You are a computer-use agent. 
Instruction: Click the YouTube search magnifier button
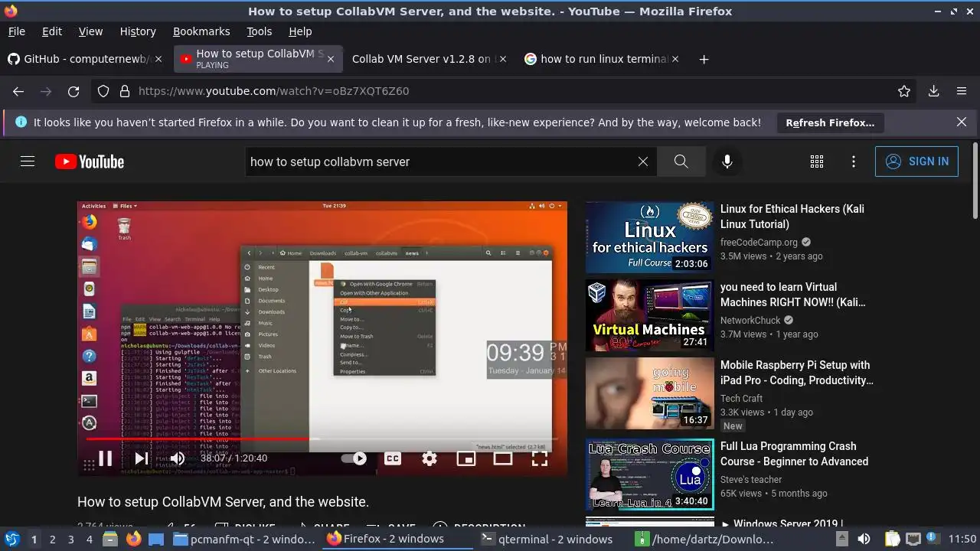[681, 161]
